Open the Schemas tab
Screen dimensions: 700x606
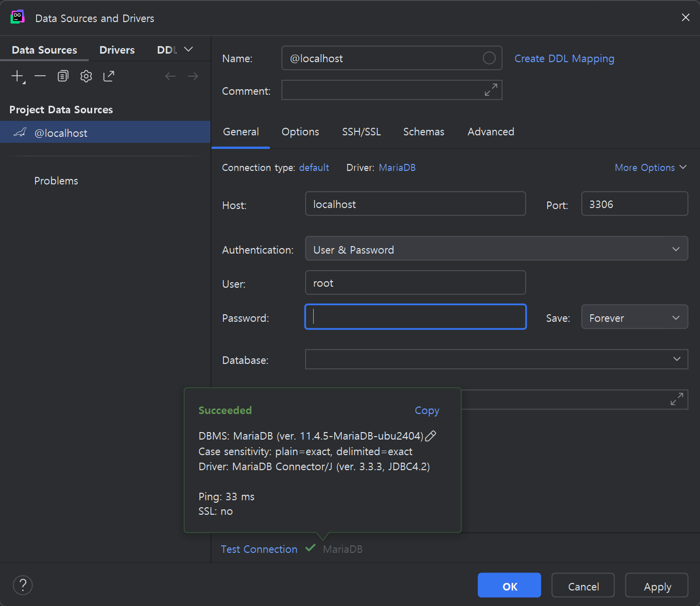click(424, 132)
